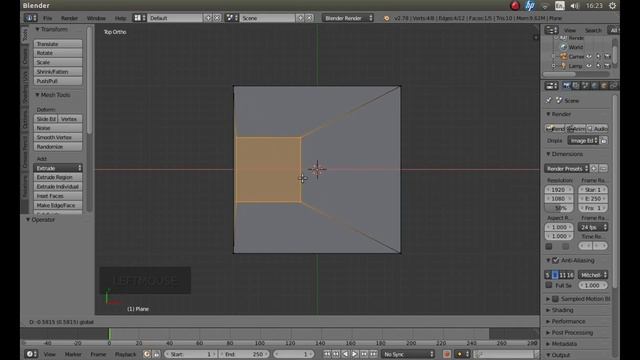
Task: Open the Render Presets dropdown
Action: coord(567,169)
